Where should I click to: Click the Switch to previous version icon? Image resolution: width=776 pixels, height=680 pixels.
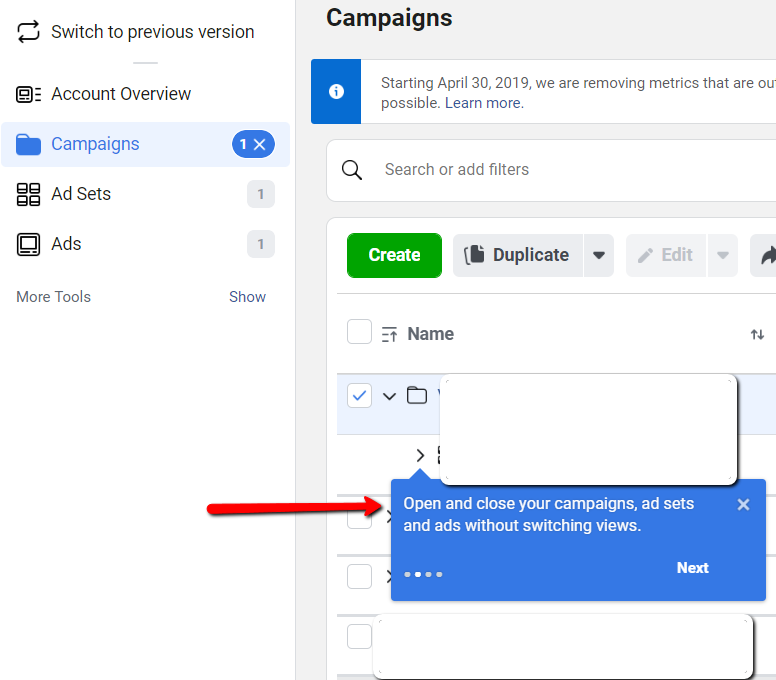[28, 32]
